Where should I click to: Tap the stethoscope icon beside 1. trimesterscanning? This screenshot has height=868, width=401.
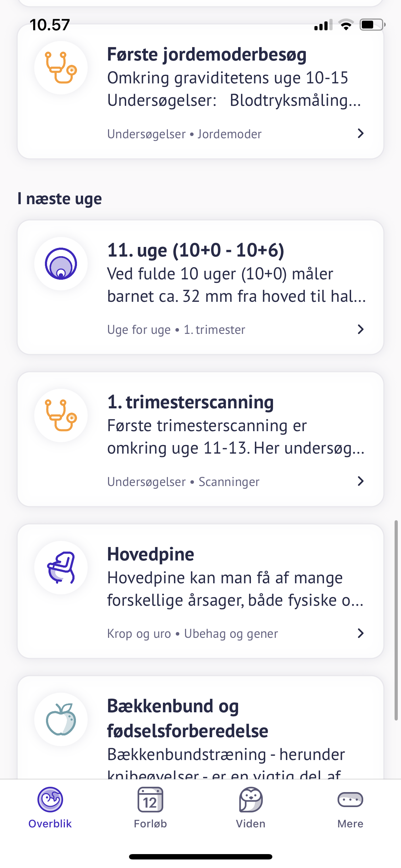pyautogui.click(x=61, y=415)
